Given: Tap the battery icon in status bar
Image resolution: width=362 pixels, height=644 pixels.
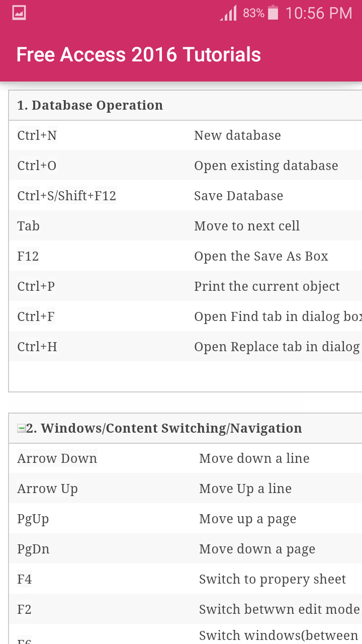Looking at the screenshot, I should [x=273, y=13].
